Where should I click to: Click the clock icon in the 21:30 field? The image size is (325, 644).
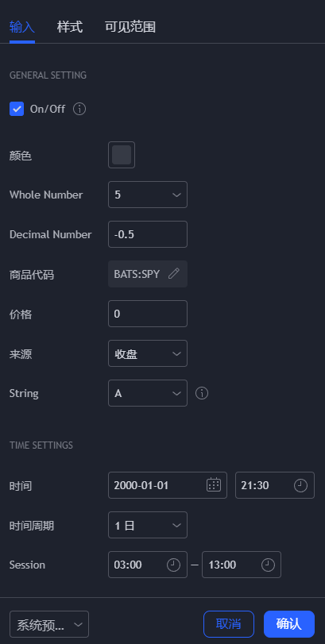pos(300,485)
